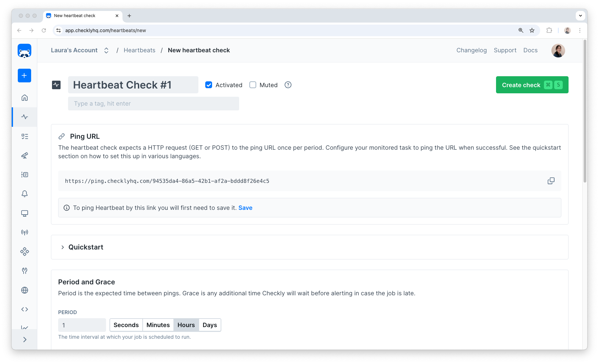Screen dimensions: 599x364
Task: Click the Checkly raccoon logo
Action: [24, 50]
